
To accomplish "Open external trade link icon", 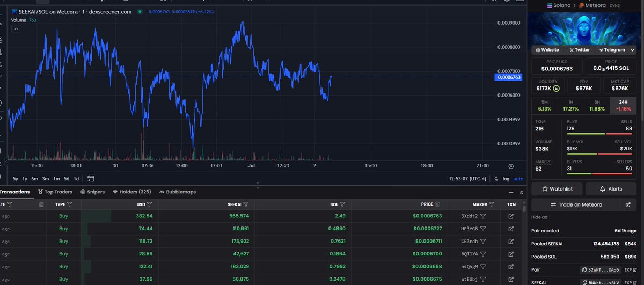I will (628, 204).
